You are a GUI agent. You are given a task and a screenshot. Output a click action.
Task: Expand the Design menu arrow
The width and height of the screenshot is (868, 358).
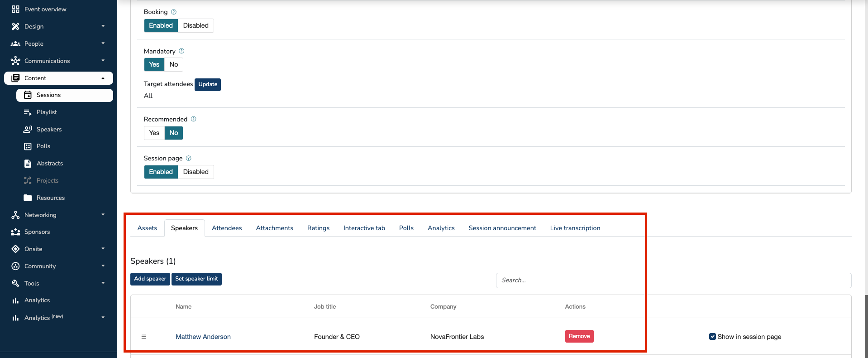103,26
